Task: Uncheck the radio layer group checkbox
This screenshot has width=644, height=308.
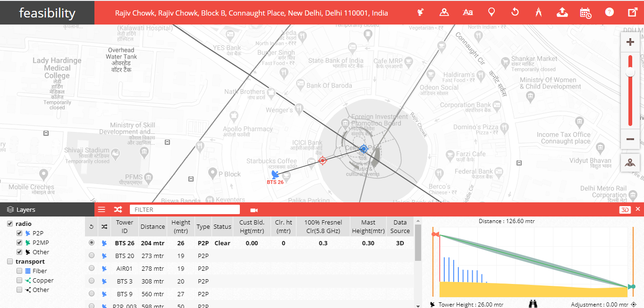Action: [10, 224]
